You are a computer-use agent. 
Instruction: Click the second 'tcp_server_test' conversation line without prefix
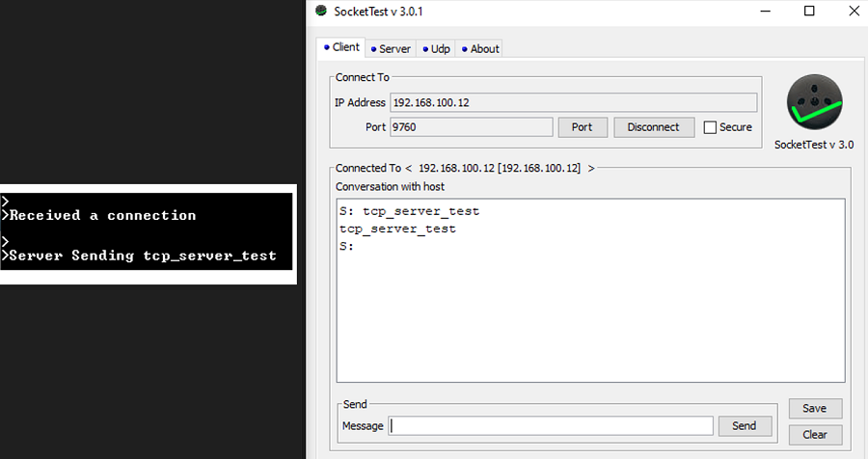point(398,229)
